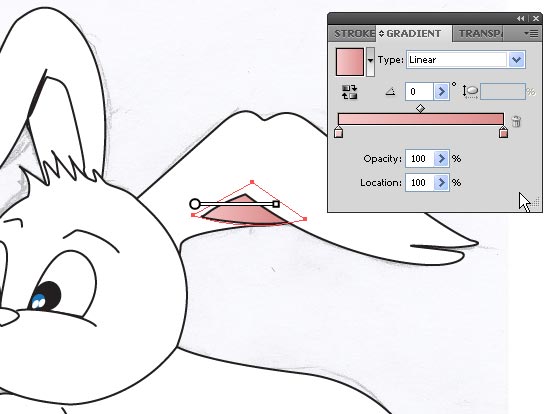Click the aspect ratio icon

tap(470, 92)
